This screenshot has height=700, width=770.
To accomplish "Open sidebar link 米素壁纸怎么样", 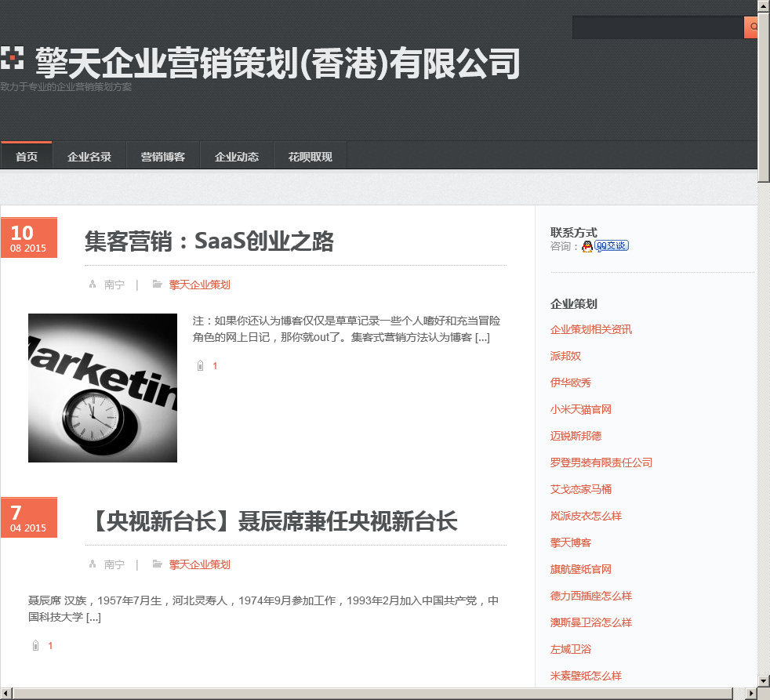I will (586, 676).
